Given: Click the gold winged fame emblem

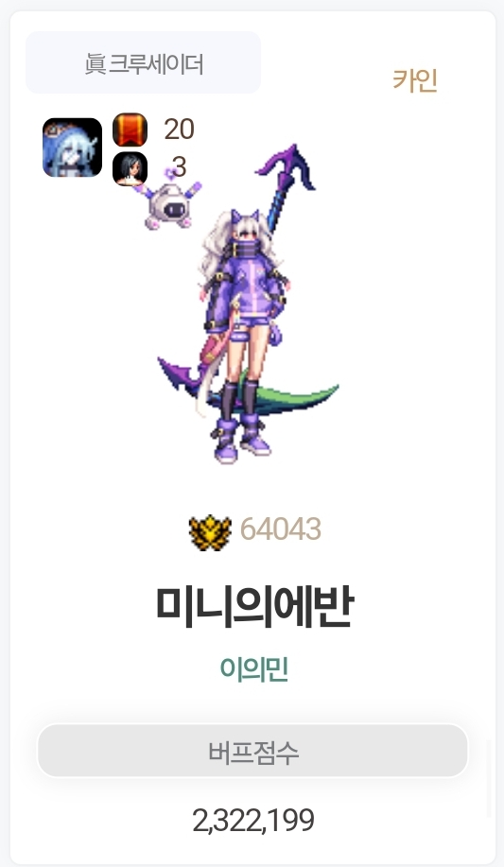Looking at the screenshot, I should (x=210, y=532).
